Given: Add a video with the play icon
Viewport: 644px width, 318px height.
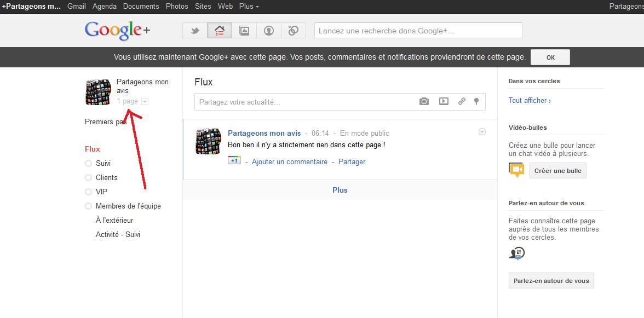Looking at the screenshot, I should (x=444, y=101).
